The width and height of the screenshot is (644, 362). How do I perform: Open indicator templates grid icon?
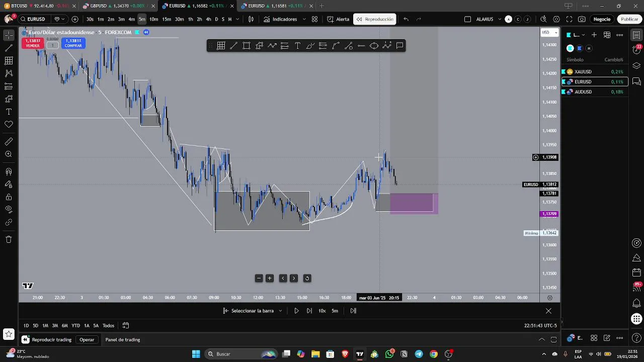click(314, 19)
